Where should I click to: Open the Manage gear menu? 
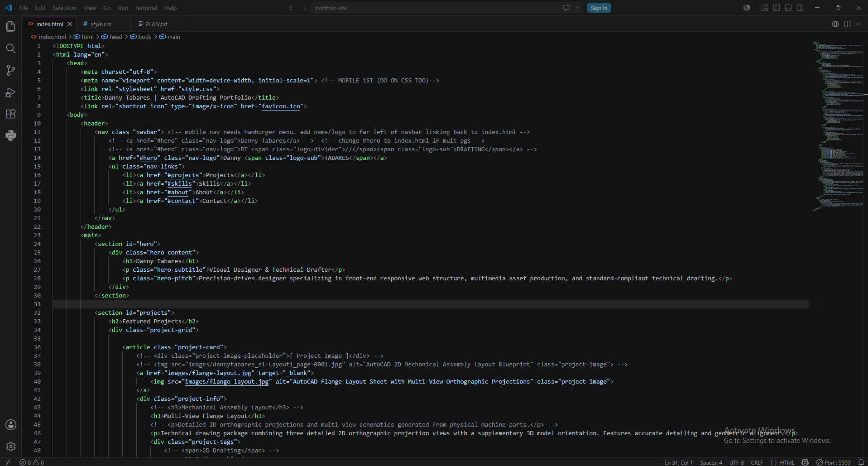click(x=11, y=447)
